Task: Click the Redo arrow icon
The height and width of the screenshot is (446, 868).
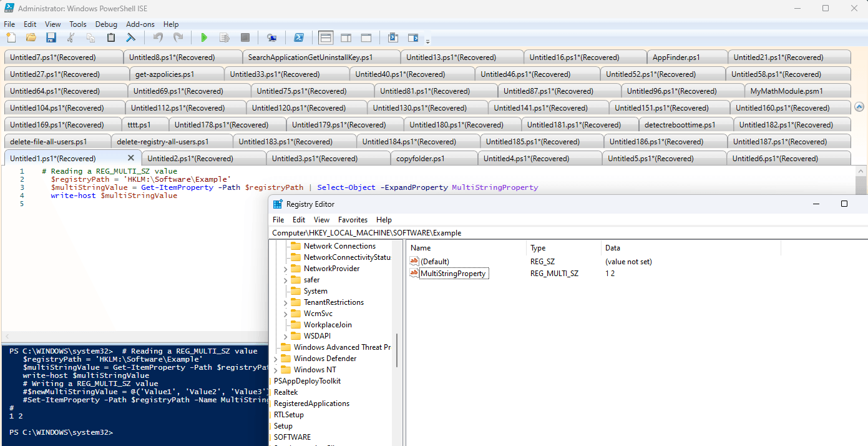Action: coord(178,37)
